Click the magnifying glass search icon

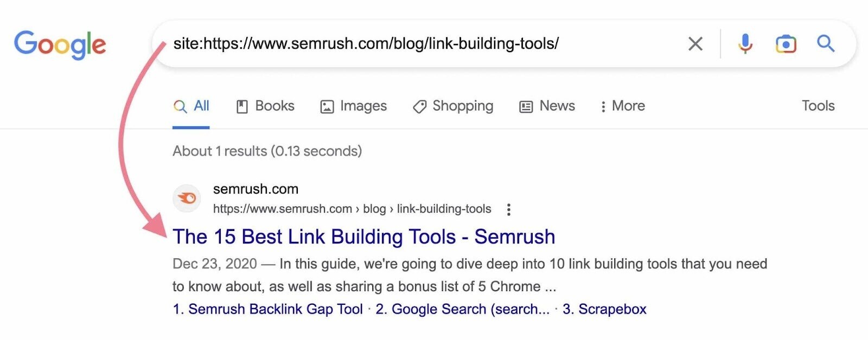coord(826,43)
